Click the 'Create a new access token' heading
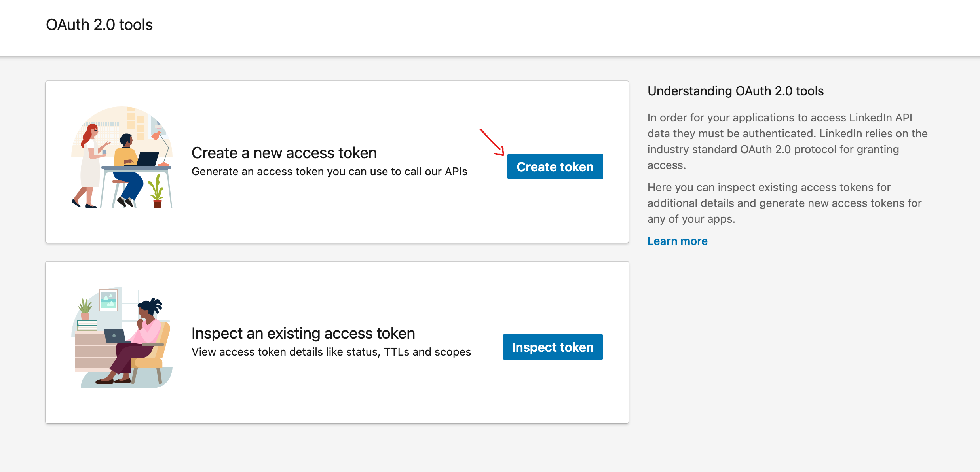Screen dimensions: 980x472 coord(284,153)
